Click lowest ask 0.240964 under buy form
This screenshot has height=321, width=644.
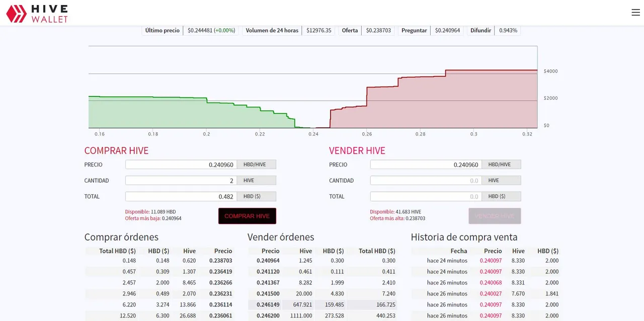tap(171, 218)
